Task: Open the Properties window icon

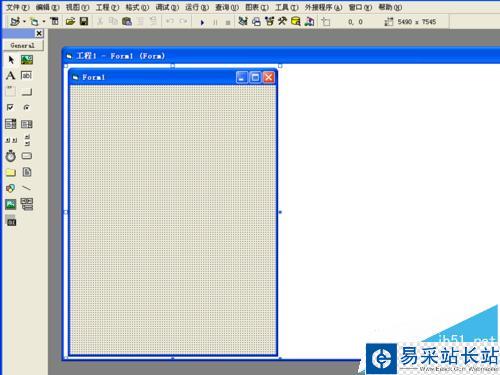Action: tap(256, 22)
